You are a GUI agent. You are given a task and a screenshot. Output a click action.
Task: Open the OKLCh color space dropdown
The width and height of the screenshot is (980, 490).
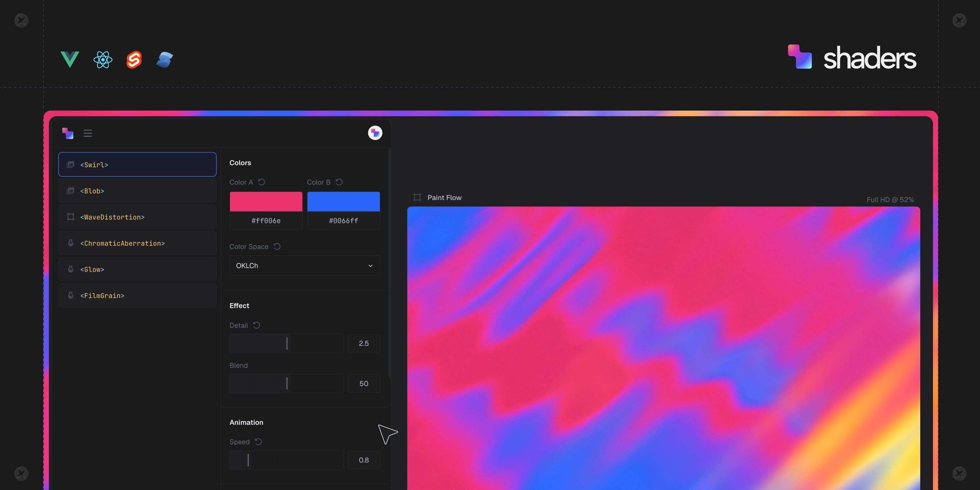pos(304,266)
